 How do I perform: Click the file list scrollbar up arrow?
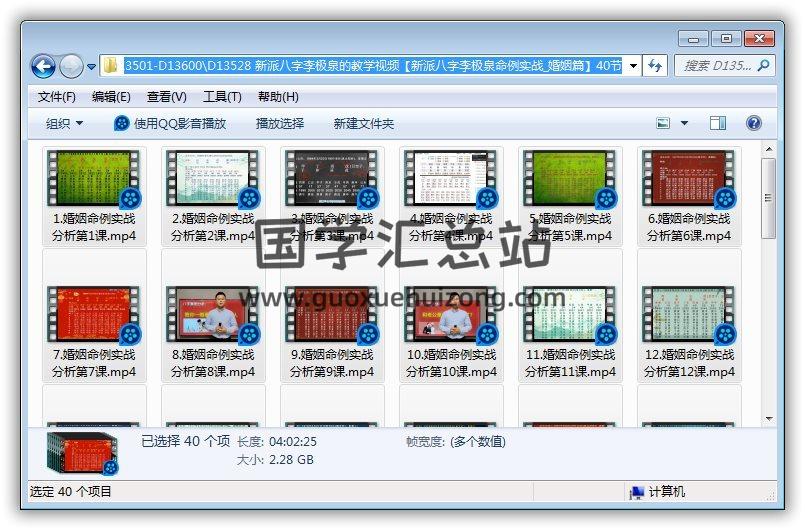coord(769,149)
